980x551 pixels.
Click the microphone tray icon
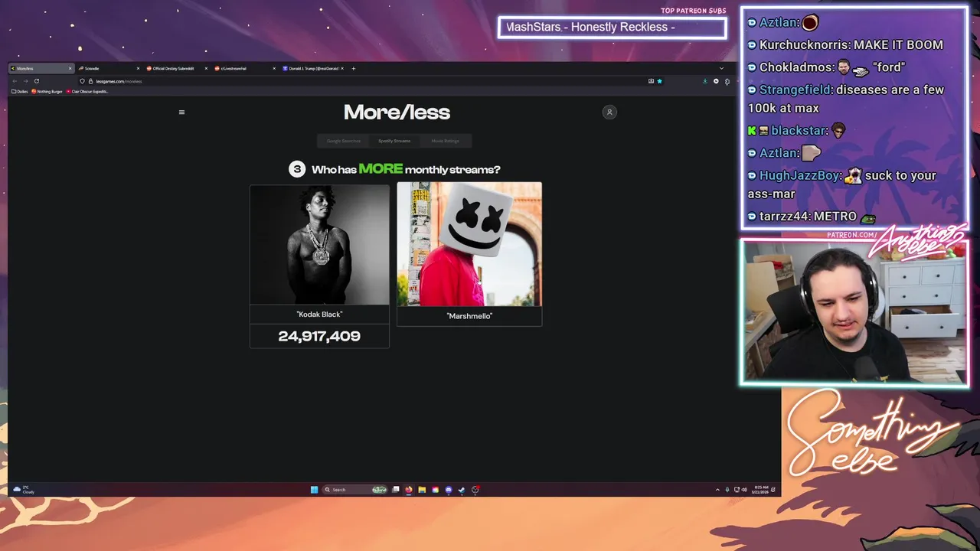pos(727,490)
